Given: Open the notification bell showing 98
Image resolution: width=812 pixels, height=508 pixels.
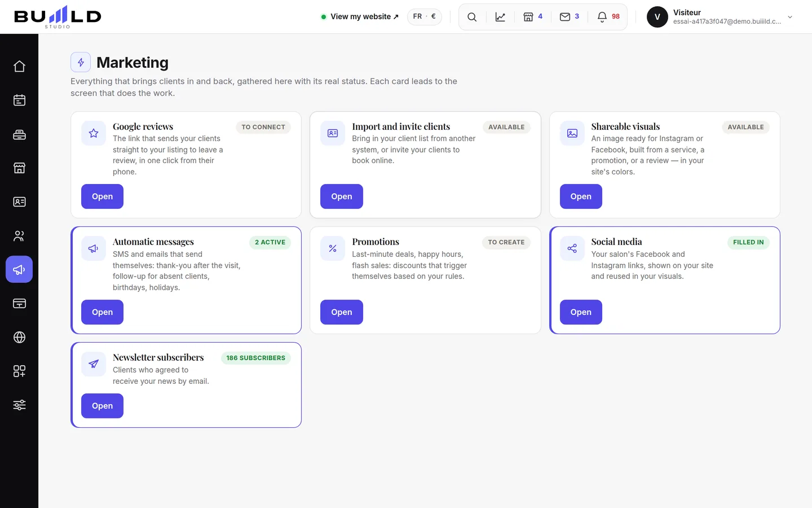Looking at the screenshot, I should click(x=608, y=17).
